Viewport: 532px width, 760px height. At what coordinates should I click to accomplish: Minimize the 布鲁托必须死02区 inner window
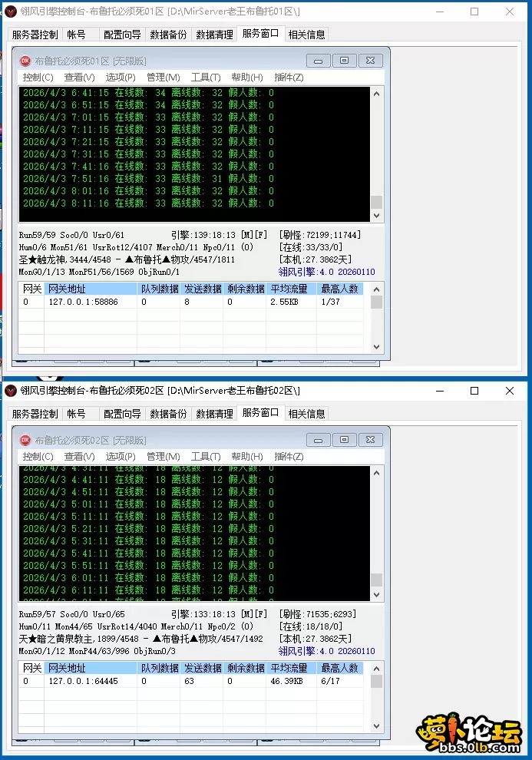click(319, 440)
